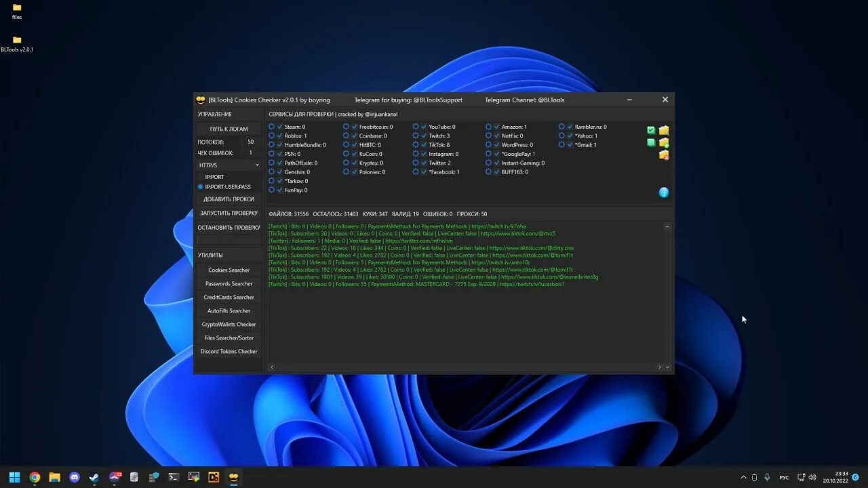Click ЗАПУСТИТЬ ПРОВЕРКУ to start checking

tap(229, 213)
